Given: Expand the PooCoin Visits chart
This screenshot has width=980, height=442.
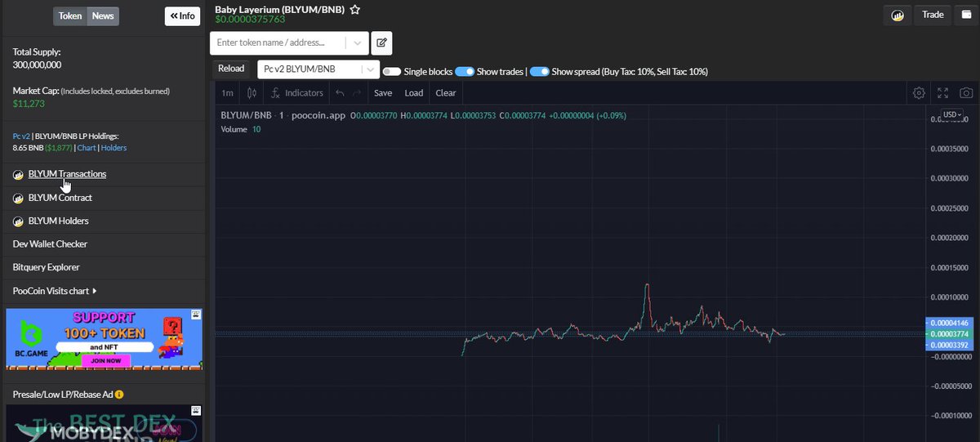Looking at the screenshot, I should coord(55,290).
